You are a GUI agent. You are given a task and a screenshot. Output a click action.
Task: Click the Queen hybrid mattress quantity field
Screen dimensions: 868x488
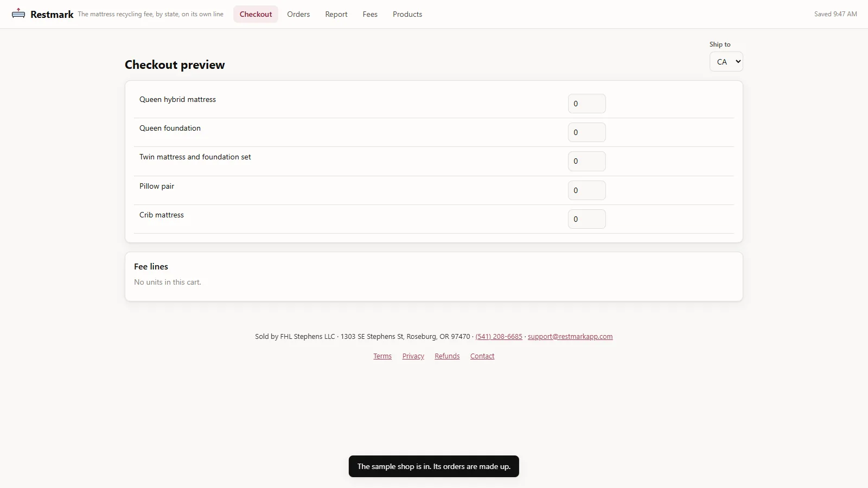(x=586, y=104)
